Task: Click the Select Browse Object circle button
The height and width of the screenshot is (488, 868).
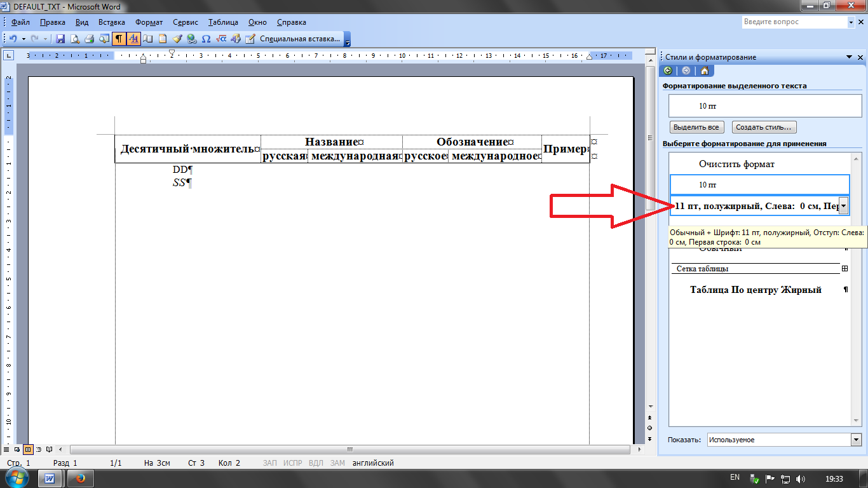Action: point(649,428)
